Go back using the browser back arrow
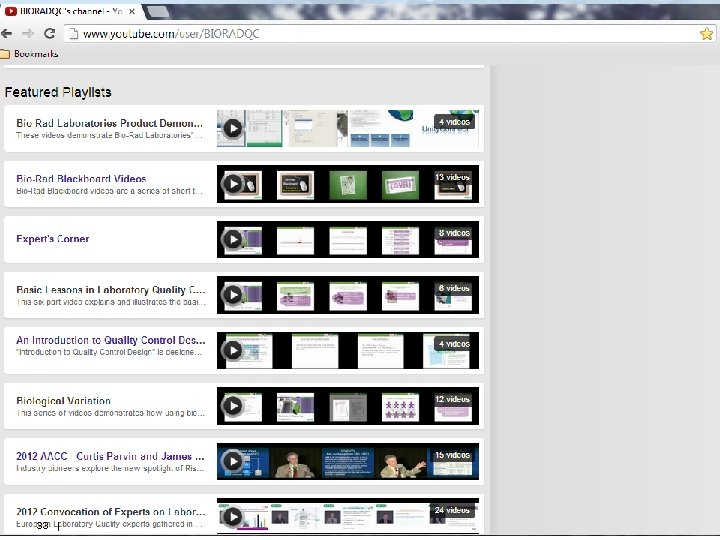The image size is (720, 540). coord(6,34)
